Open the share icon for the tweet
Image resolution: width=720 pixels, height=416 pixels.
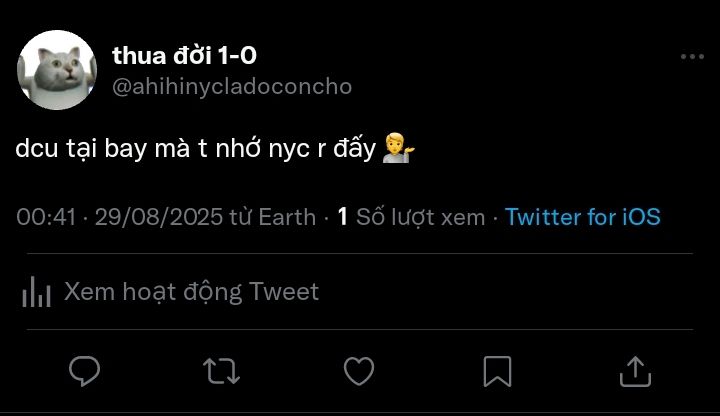click(x=635, y=371)
